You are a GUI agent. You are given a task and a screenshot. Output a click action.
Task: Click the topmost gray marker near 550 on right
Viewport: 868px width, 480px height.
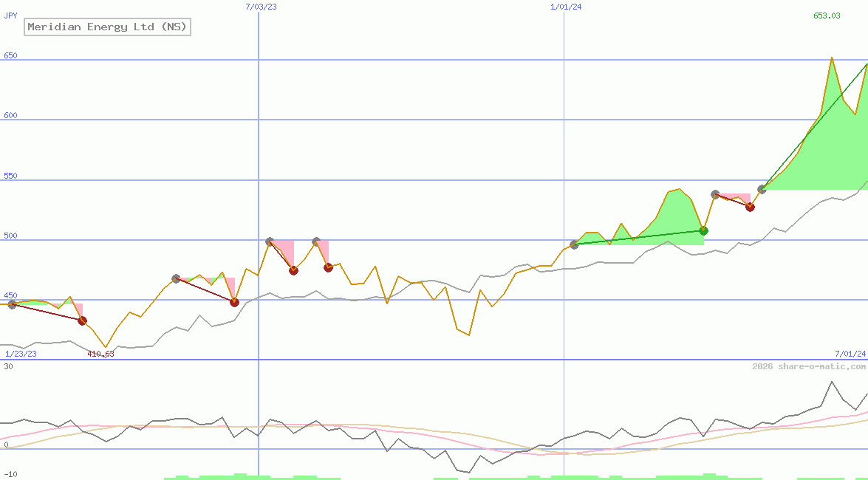coord(762,188)
